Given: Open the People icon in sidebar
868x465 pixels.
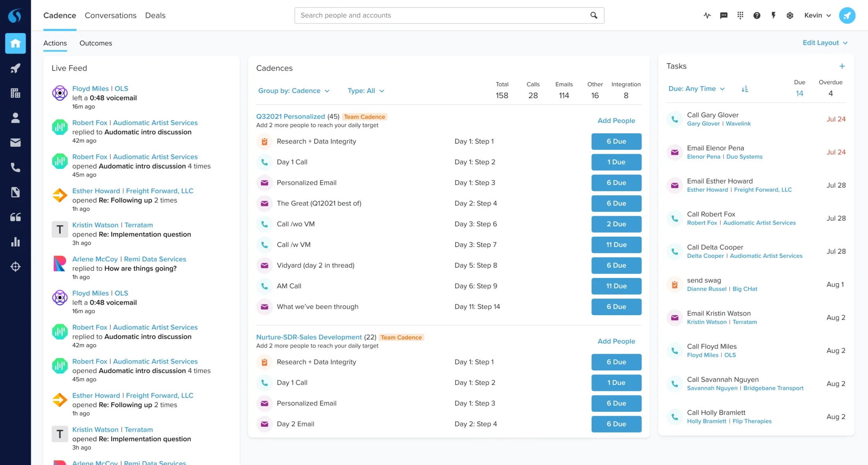Looking at the screenshot, I should tap(15, 118).
